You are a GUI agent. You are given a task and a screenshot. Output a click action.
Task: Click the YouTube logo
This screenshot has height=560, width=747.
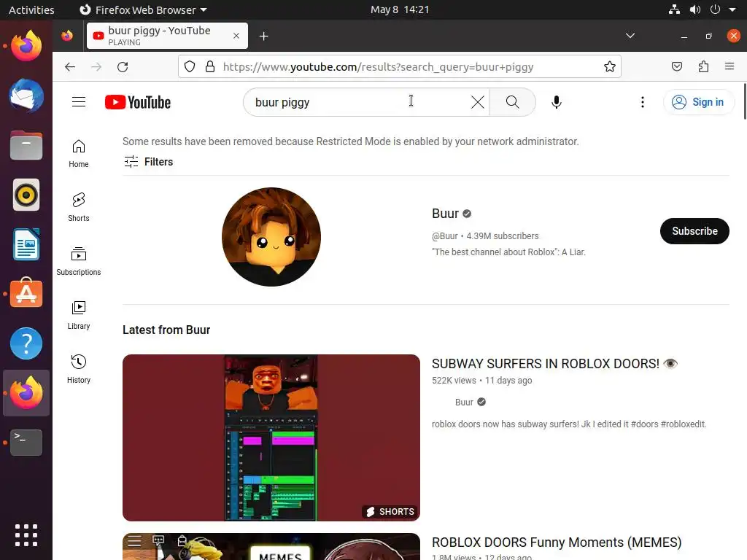click(138, 102)
